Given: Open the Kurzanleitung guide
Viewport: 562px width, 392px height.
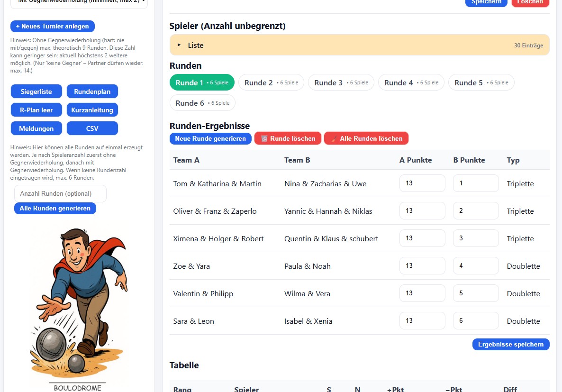Looking at the screenshot, I should click(92, 110).
